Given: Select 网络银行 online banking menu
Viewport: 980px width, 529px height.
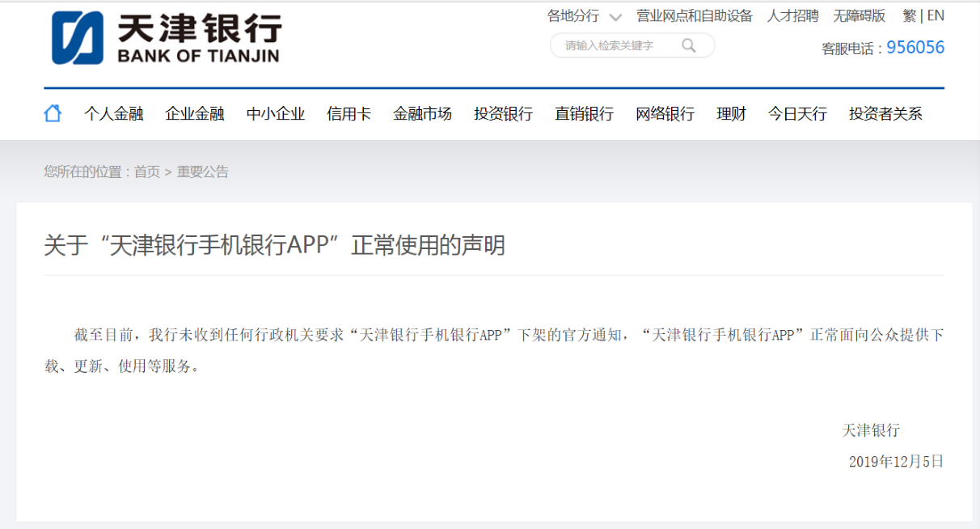Looking at the screenshot, I should (664, 114).
